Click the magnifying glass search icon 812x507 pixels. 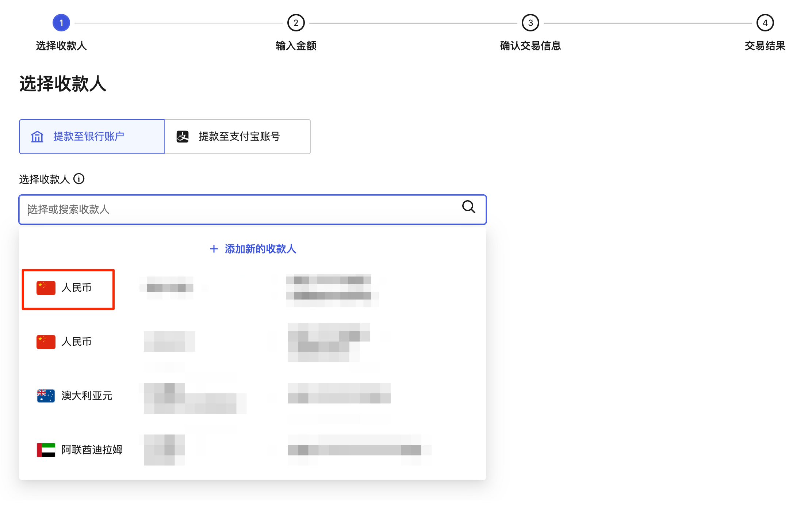click(468, 207)
